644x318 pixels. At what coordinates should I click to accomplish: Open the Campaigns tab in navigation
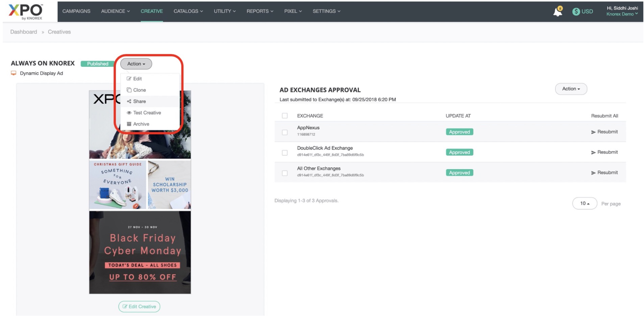click(76, 11)
